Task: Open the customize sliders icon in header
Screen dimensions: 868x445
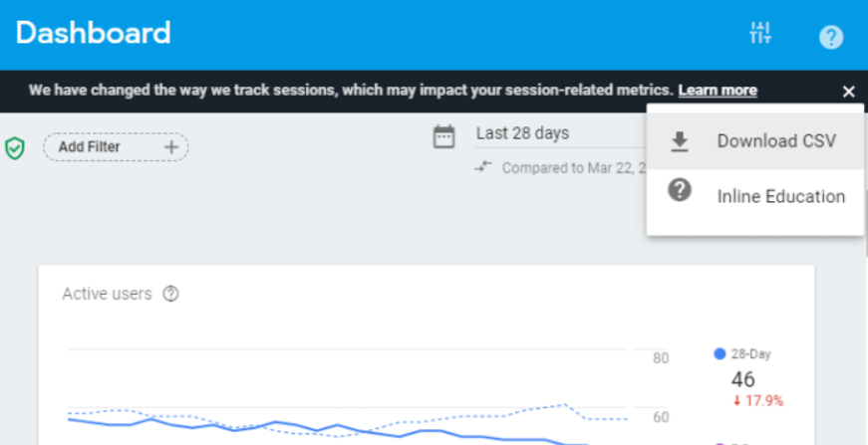Action: click(760, 33)
